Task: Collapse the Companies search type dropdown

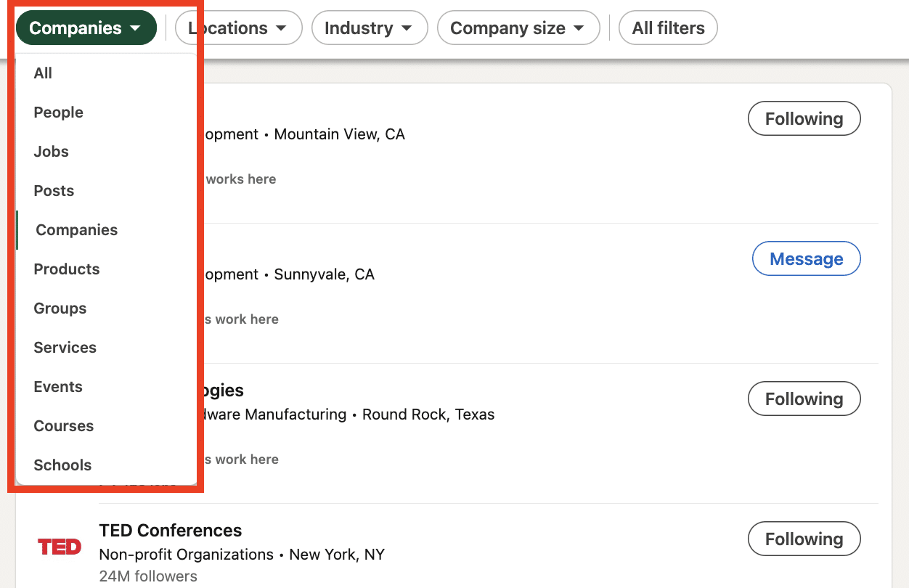Action: (85, 28)
